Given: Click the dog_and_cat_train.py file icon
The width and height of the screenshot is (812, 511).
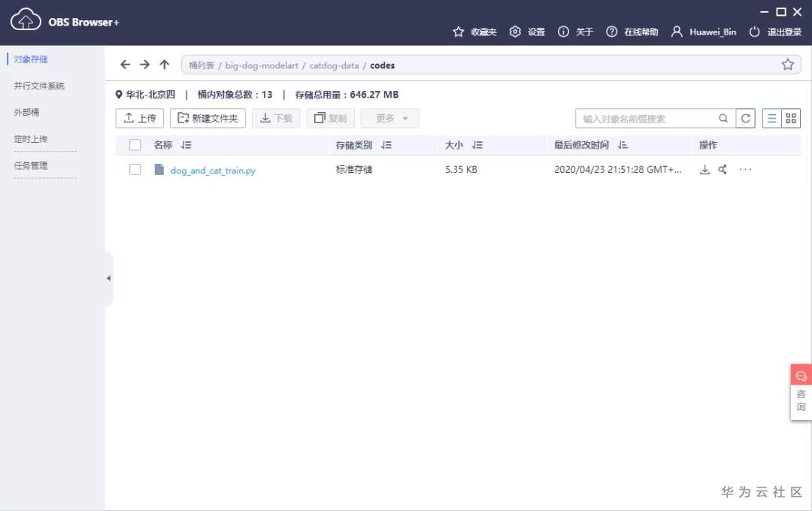Looking at the screenshot, I should coord(159,169).
